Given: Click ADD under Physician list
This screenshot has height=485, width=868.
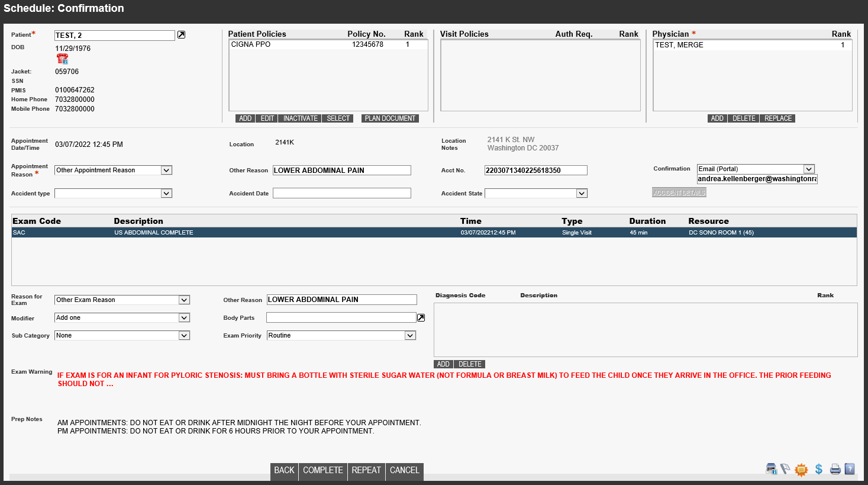Looking at the screenshot, I should (717, 118).
